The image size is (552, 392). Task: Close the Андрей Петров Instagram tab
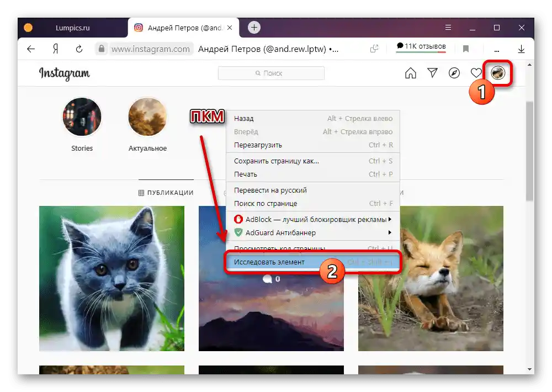[230, 28]
